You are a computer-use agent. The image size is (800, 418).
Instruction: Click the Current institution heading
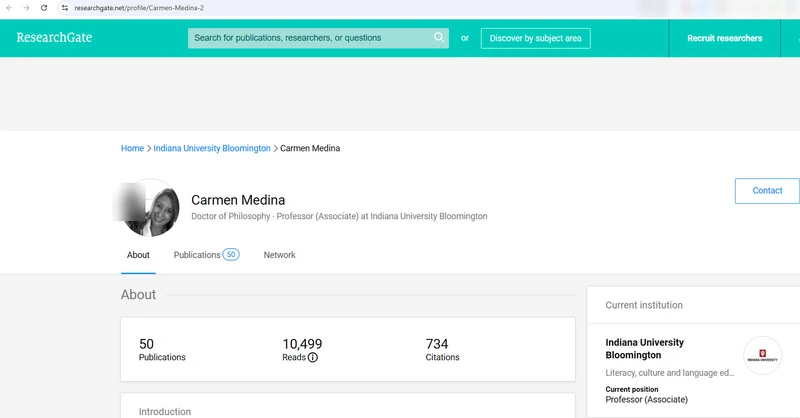click(644, 305)
